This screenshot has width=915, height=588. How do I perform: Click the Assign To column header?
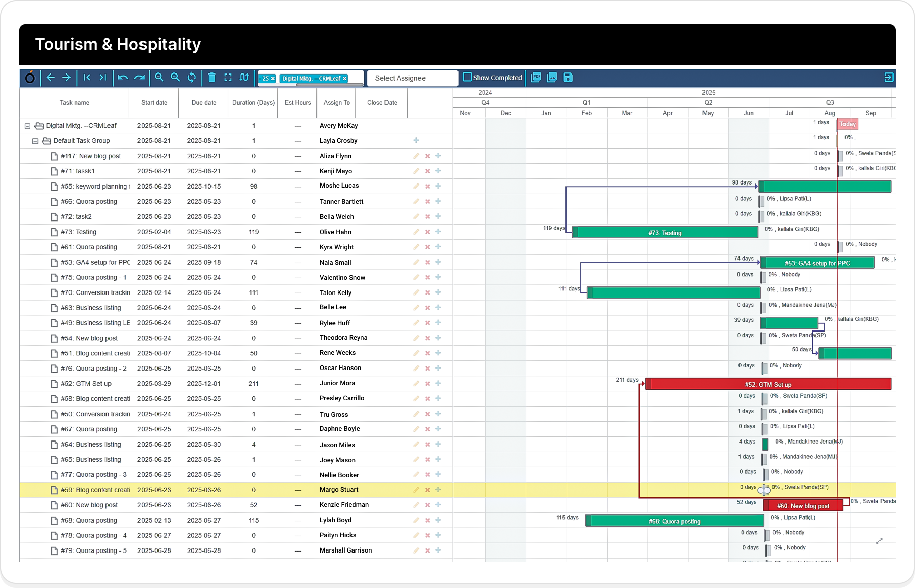tap(337, 103)
